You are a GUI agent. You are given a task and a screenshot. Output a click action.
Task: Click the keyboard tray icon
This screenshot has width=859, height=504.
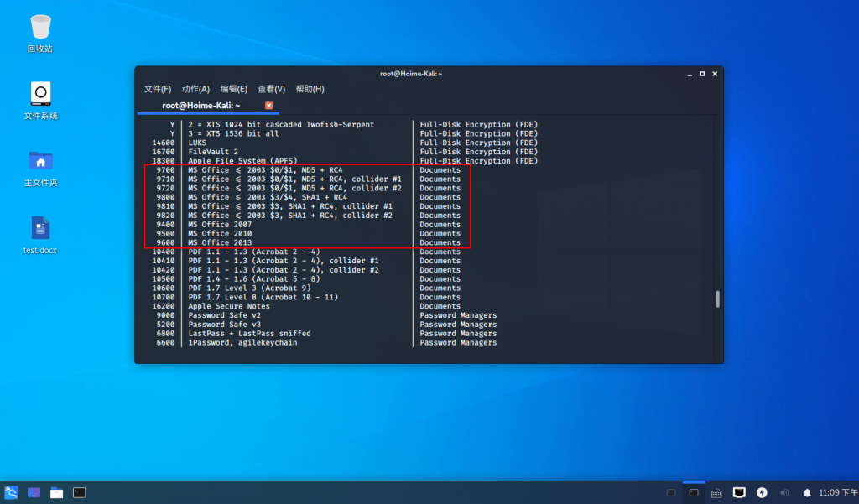716,493
